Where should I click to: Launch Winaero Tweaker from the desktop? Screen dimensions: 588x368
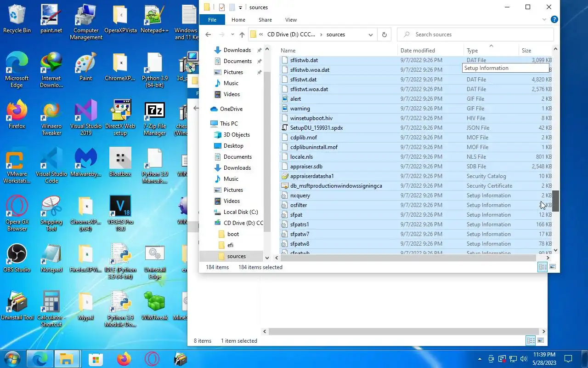coord(51,118)
